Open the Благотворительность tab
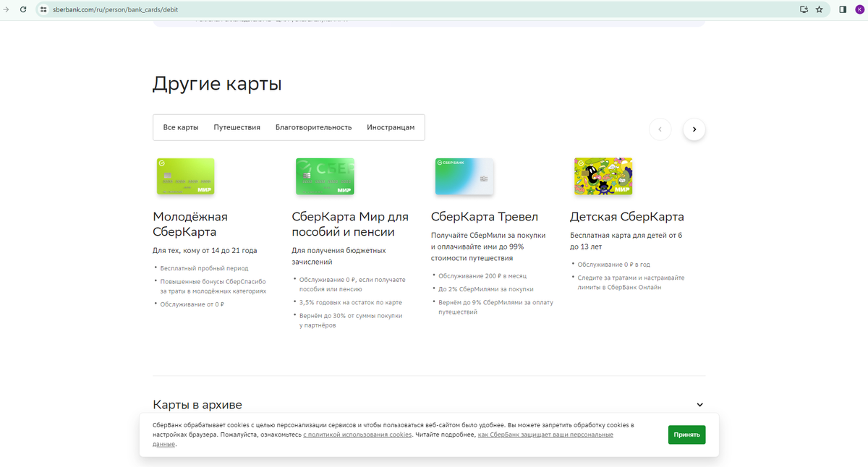 (313, 127)
